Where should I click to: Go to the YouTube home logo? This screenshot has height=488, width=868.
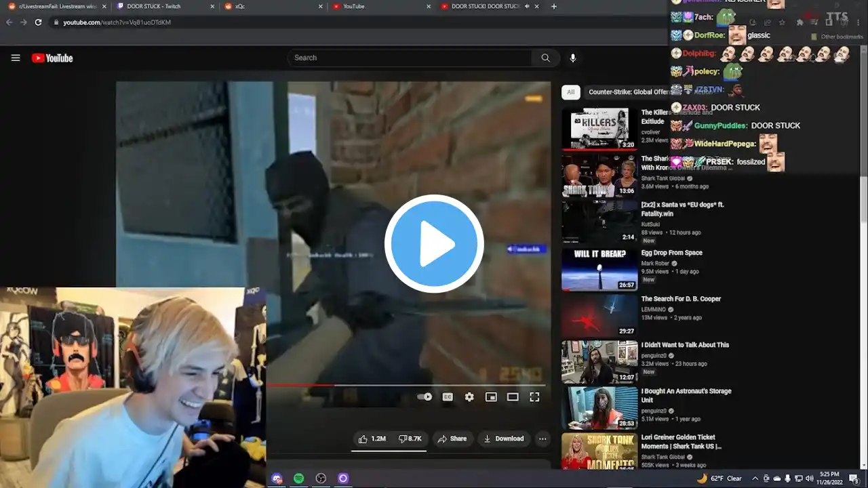pyautogui.click(x=52, y=58)
